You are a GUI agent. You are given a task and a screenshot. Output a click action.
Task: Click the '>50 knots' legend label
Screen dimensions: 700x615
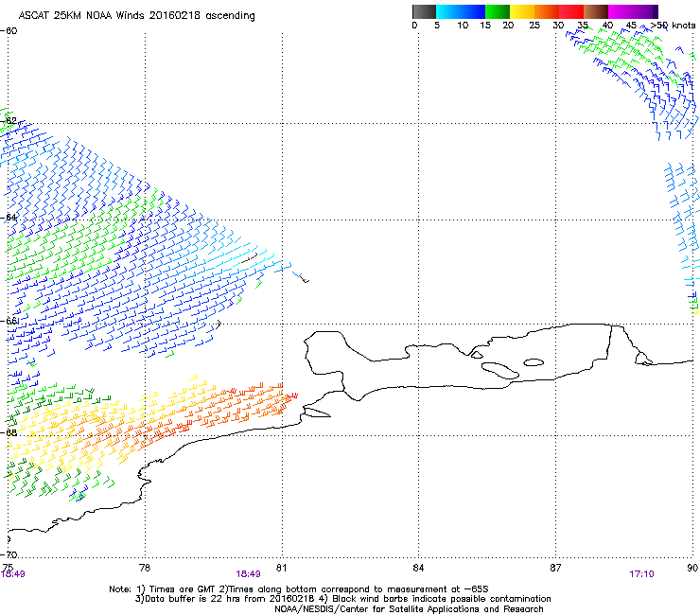[x=673, y=26]
